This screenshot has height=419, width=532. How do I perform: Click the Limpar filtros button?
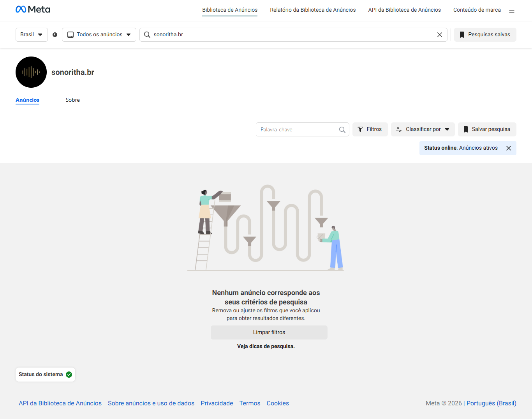[x=269, y=332]
